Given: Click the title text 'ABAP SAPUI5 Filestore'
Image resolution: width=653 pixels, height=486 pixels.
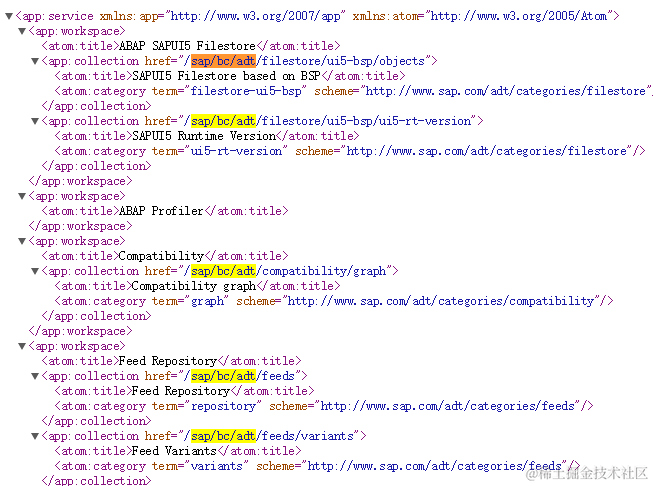Looking at the screenshot, I should point(187,46).
